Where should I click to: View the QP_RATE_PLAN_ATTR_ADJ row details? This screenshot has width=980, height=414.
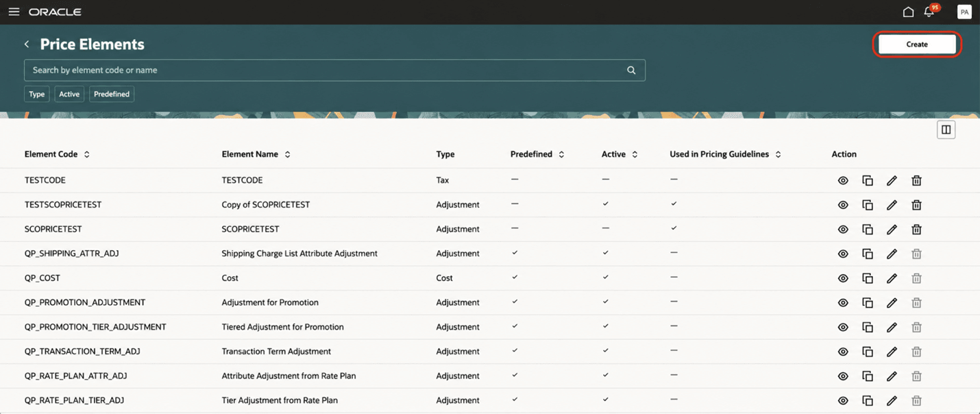pos(843,376)
